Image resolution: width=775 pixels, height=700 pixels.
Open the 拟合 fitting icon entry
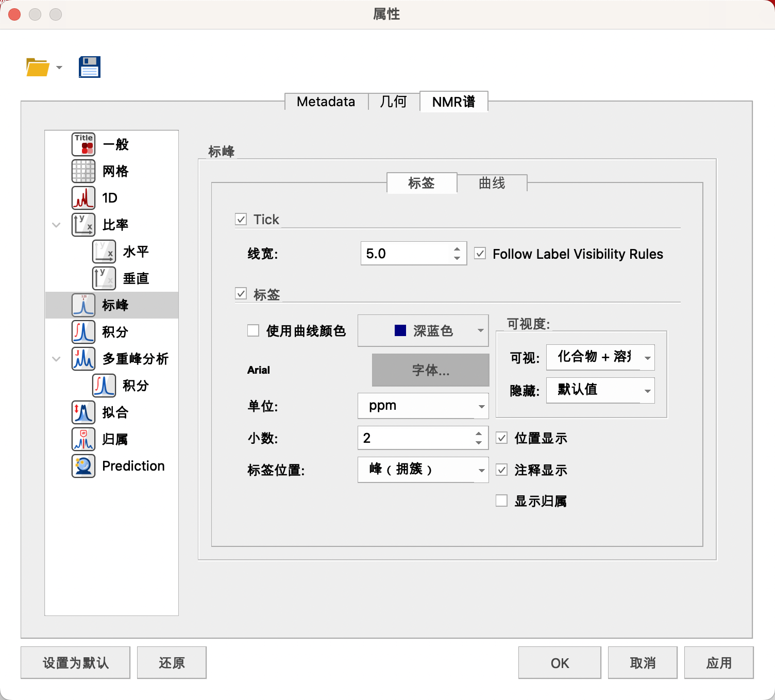click(83, 412)
